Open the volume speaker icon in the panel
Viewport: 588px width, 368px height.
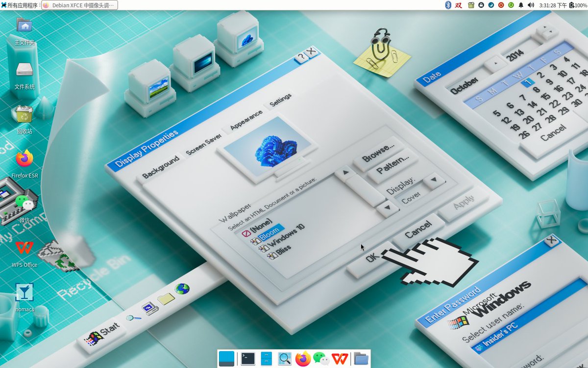(x=531, y=5)
